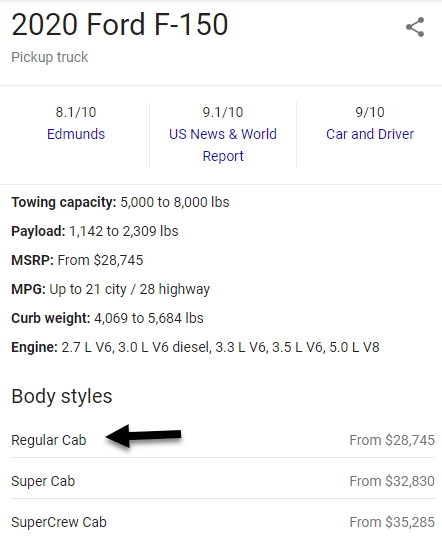Image resolution: width=442 pixels, height=542 pixels.
Task: Click the From $28,745 Regular Cab price
Action: click(392, 440)
